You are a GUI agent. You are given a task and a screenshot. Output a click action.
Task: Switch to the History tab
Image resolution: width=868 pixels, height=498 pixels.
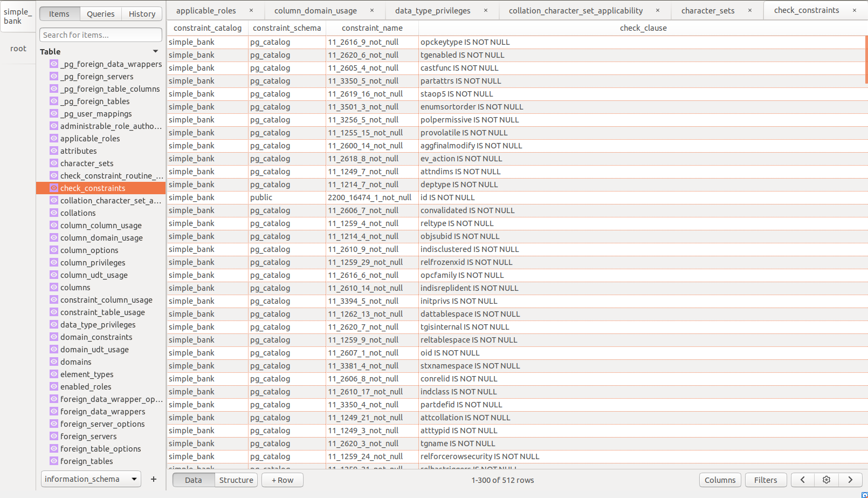[142, 14]
